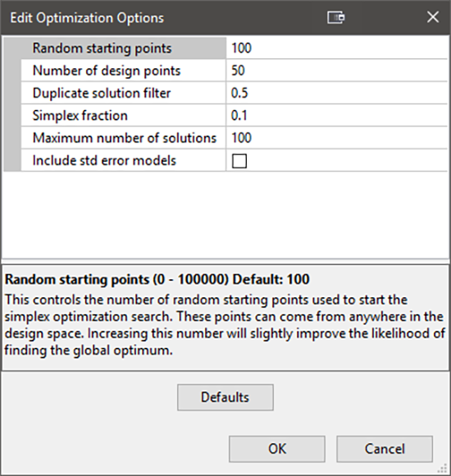Restore settings with the Defaults button
Viewport: 451px width, 476px height.
point(225,397)
